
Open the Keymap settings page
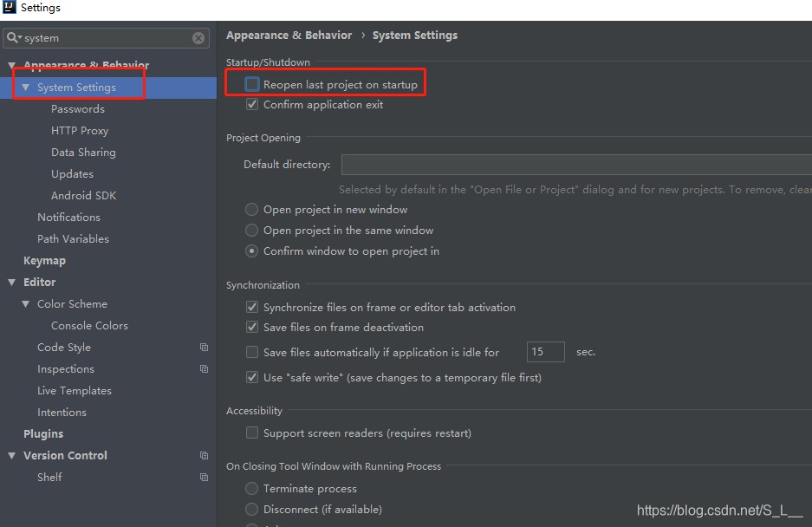(x=44, y=261)
